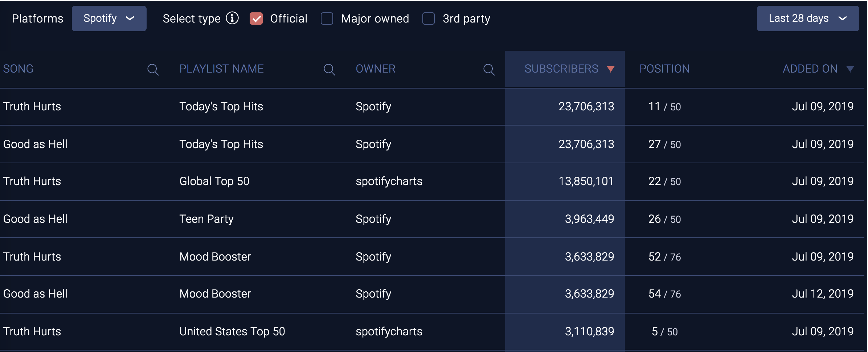
Task: Click position 5 / 50
Action: click(664, 331)
